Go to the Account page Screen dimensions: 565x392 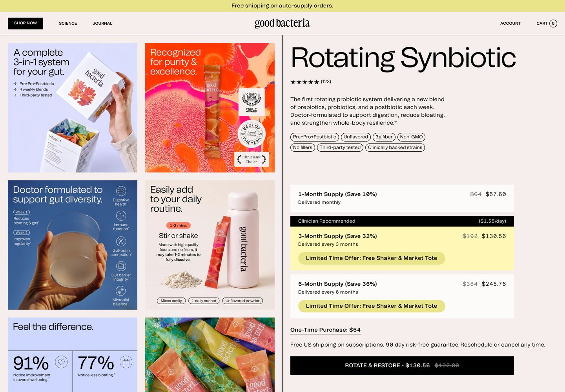tap(510, 24)
